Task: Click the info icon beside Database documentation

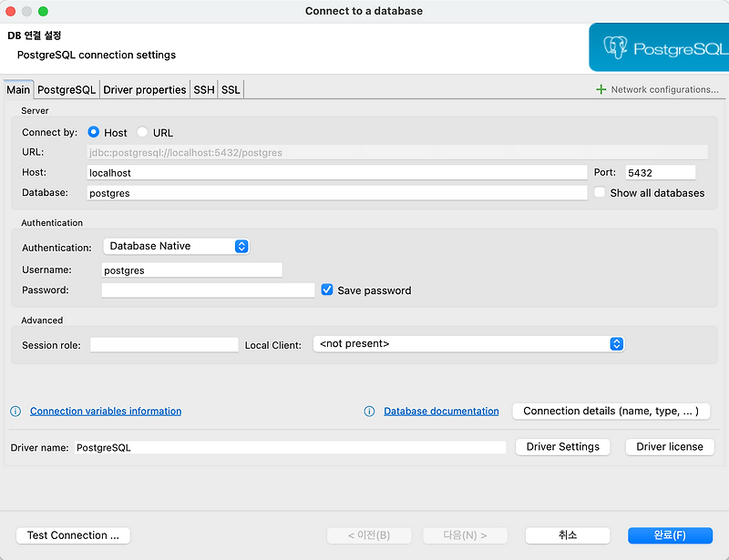Action: tap(368, 411)
